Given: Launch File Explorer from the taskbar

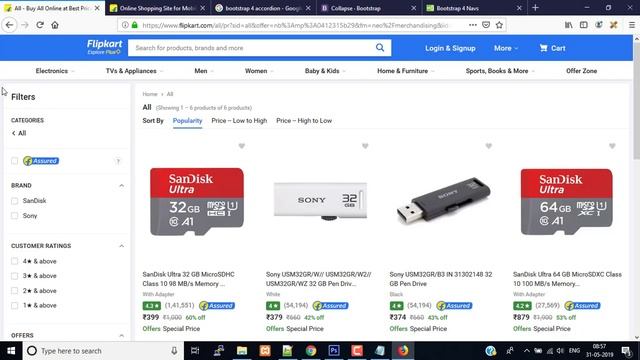Looking at the screenshot, I should click(x=242, y=351).
